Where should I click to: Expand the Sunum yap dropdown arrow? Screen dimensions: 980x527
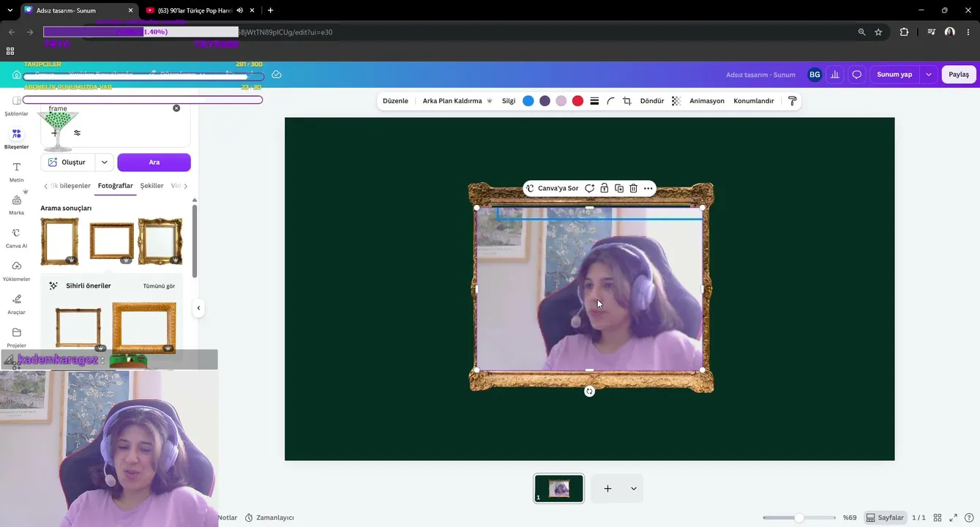click(929, 75)
